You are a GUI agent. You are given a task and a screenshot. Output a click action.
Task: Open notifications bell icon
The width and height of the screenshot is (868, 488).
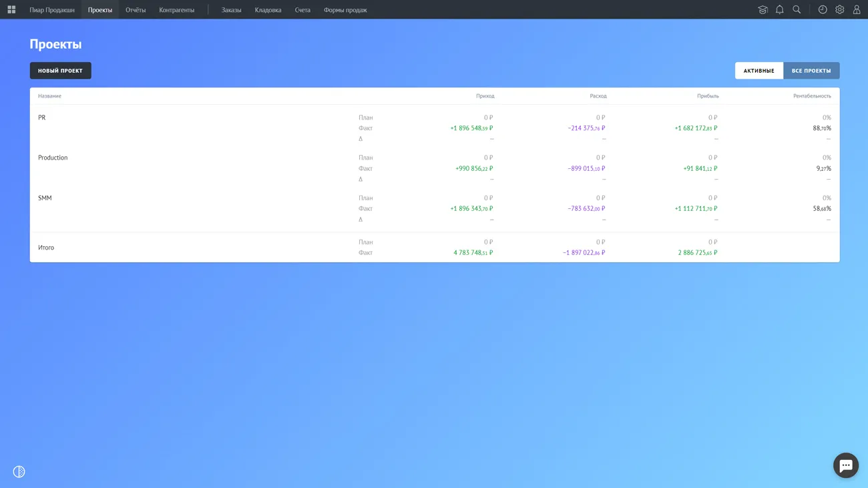(x=779, y=9)
